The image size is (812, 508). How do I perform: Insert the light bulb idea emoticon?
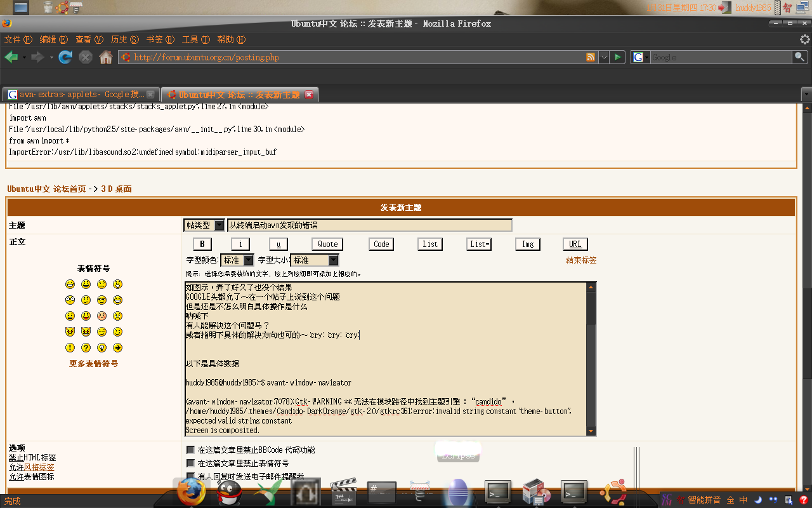tap(101, 347)
